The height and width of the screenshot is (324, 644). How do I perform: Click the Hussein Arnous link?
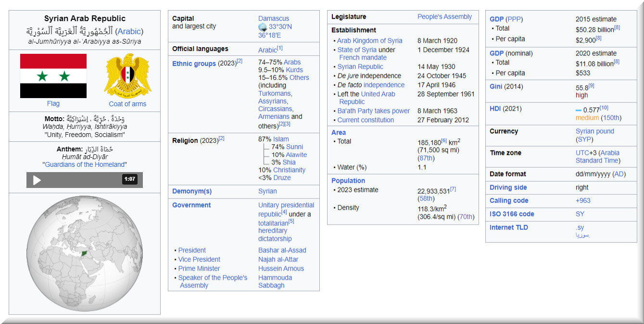coord(281,269)
